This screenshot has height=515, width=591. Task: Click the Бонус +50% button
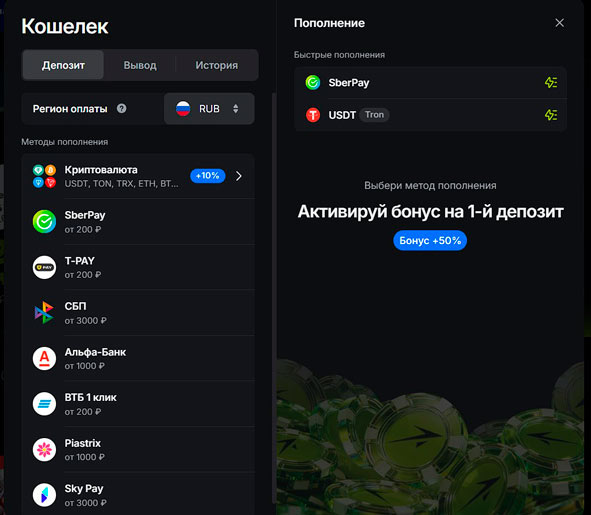point(430,241)
